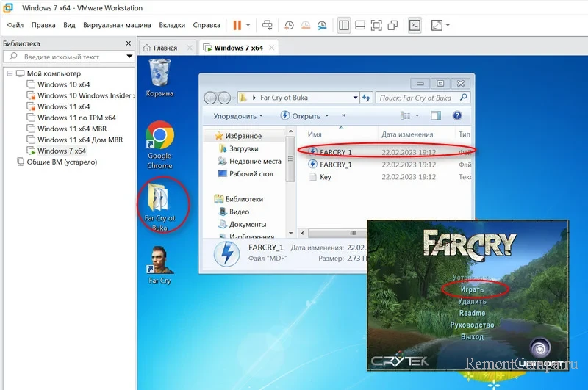Show more toolbar commands chevron
The image size is (588, 390).
coord(343,115)
